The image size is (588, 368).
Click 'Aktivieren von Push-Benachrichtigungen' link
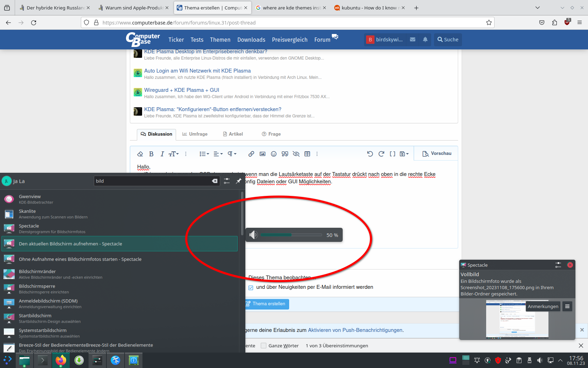355,330
